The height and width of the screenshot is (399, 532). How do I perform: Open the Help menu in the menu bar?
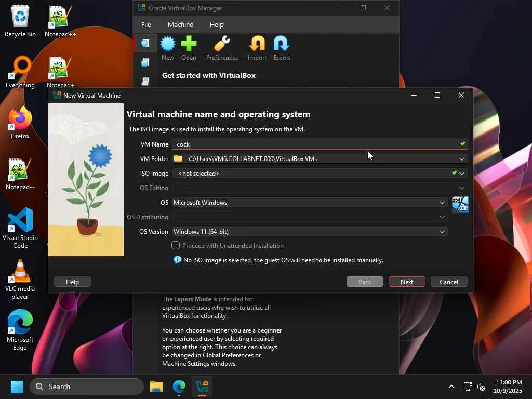click(x=217, y=25)
